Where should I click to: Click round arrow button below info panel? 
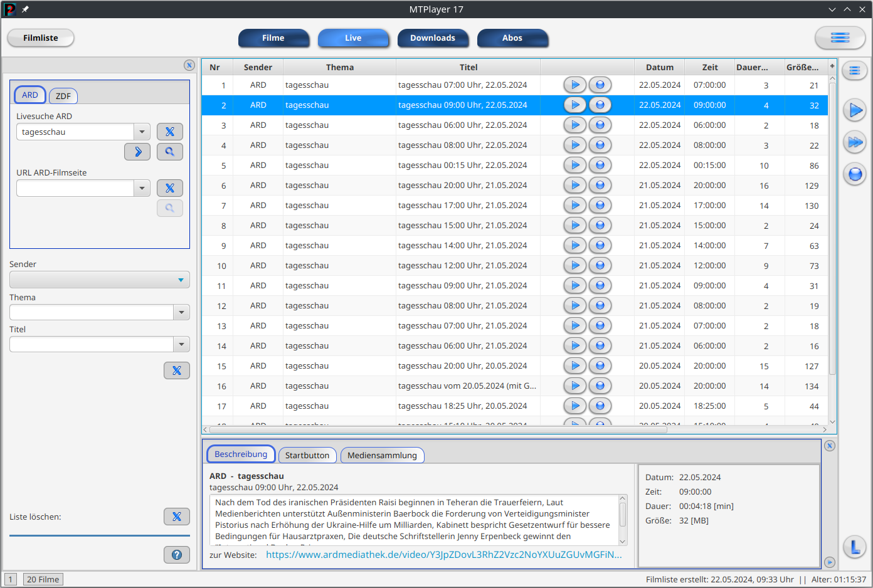coord(830,562)
